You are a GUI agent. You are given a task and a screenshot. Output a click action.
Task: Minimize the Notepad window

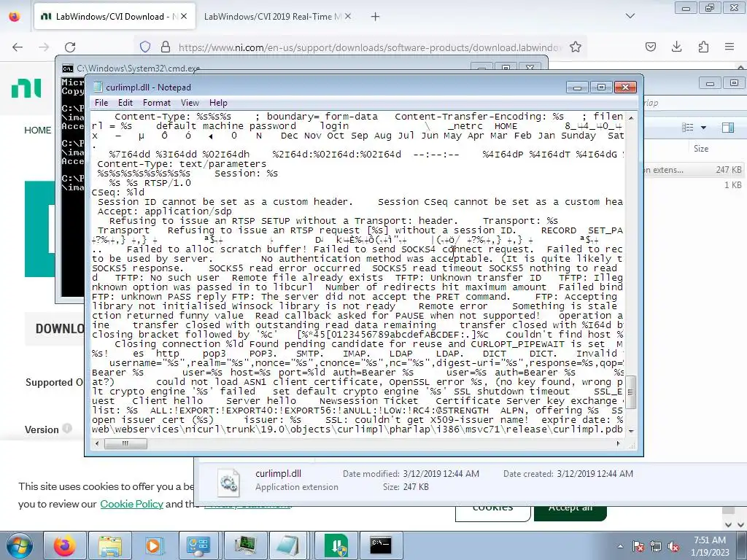click(x=578, y=87)
